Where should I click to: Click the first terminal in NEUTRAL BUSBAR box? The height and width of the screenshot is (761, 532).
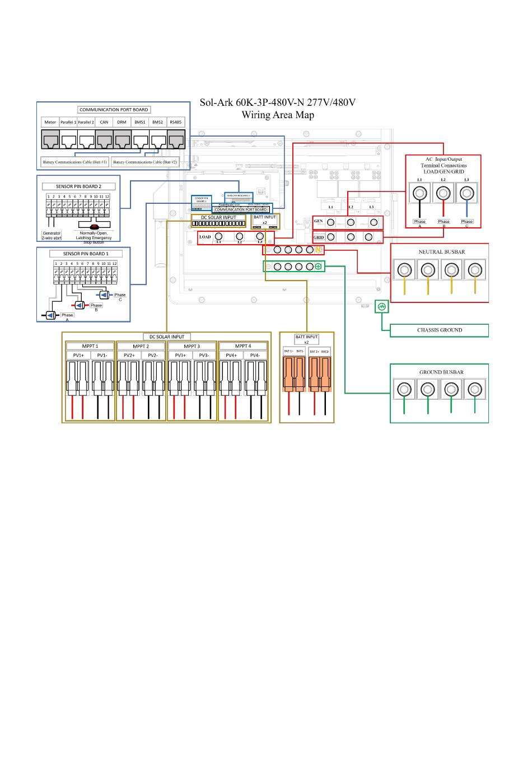click(404, 270)
